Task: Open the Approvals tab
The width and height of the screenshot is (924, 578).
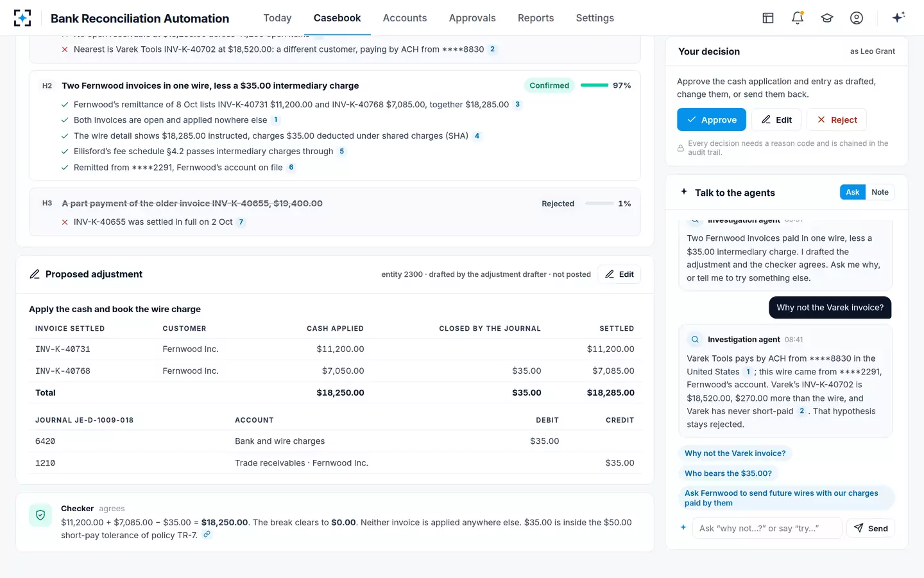Action: pos(472,18)
